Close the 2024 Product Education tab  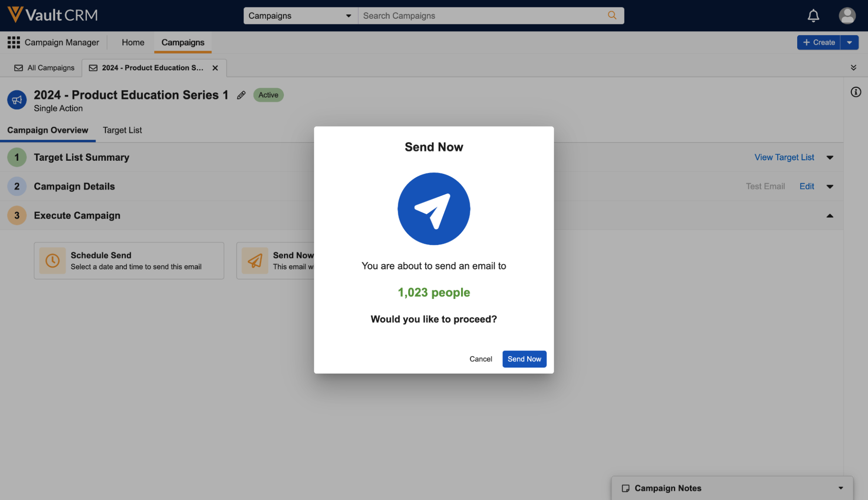click(215, 68)
